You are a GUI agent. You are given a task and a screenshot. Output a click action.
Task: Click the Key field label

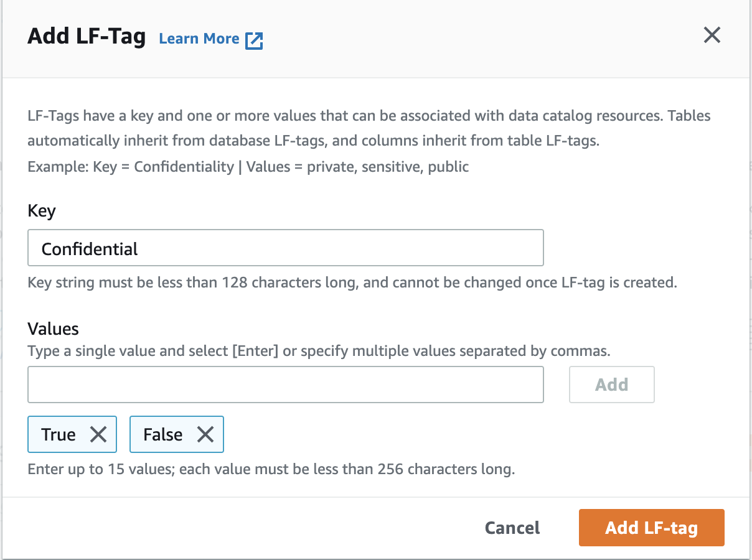(x=42, y=211)
